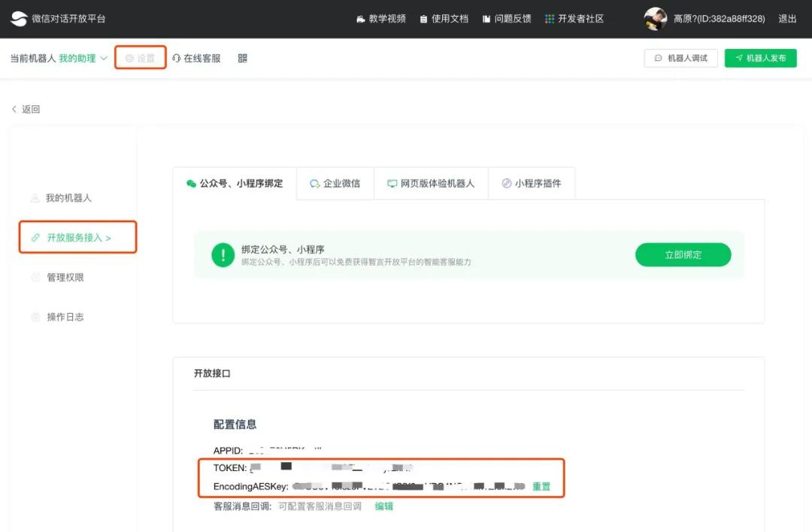Select the 设置 gear icon
This screenshot has height=532, width=812.
[x=129, y=57]
